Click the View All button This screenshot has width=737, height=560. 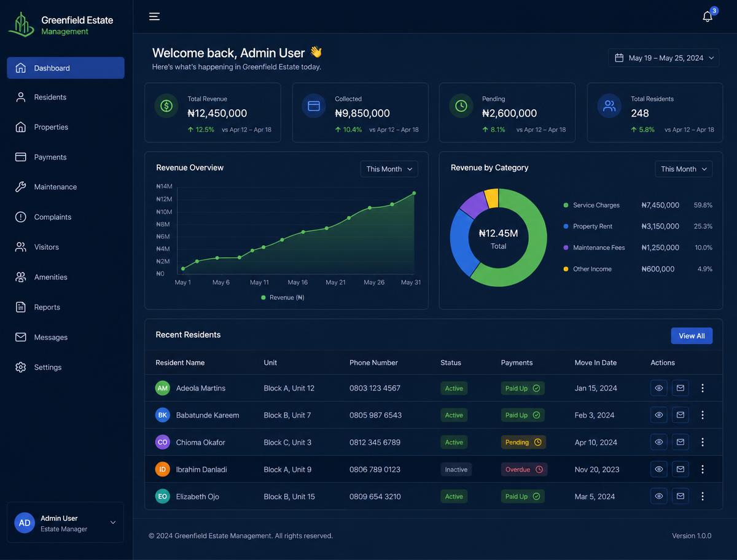point(692,336)
